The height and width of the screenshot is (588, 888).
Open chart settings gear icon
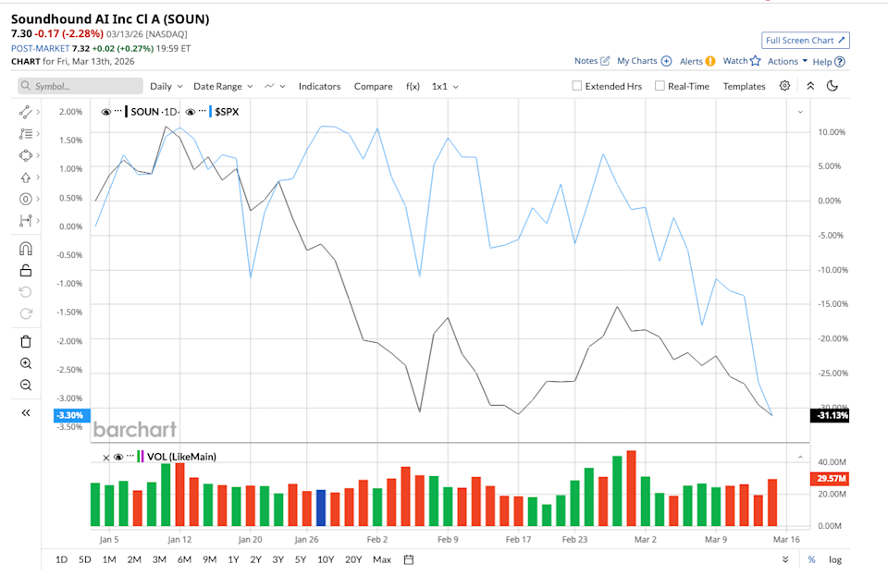click(x=784, y=86)
